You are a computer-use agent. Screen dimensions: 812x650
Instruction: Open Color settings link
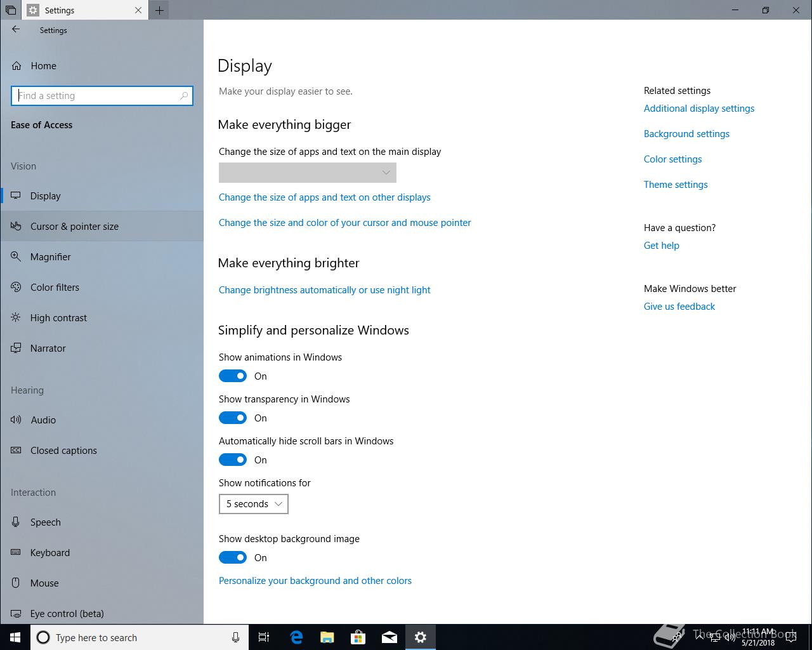click(672, 159)
